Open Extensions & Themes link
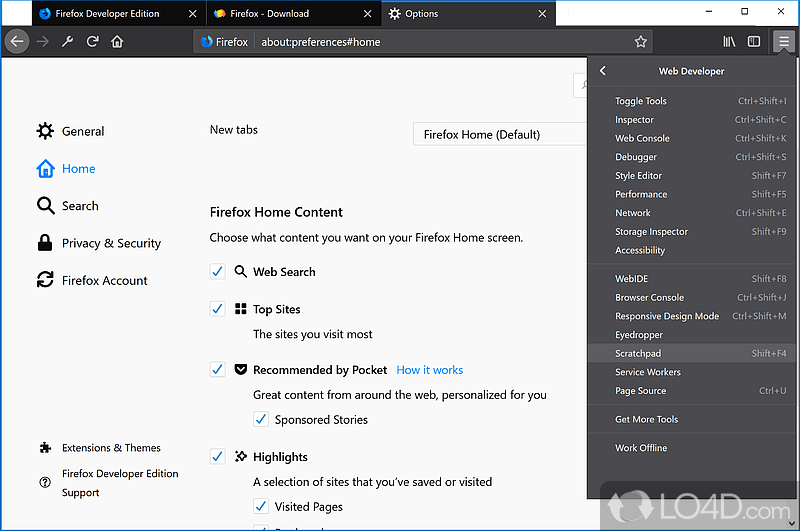The width and height of the screenshot is (800, 531). coord(111,447)
